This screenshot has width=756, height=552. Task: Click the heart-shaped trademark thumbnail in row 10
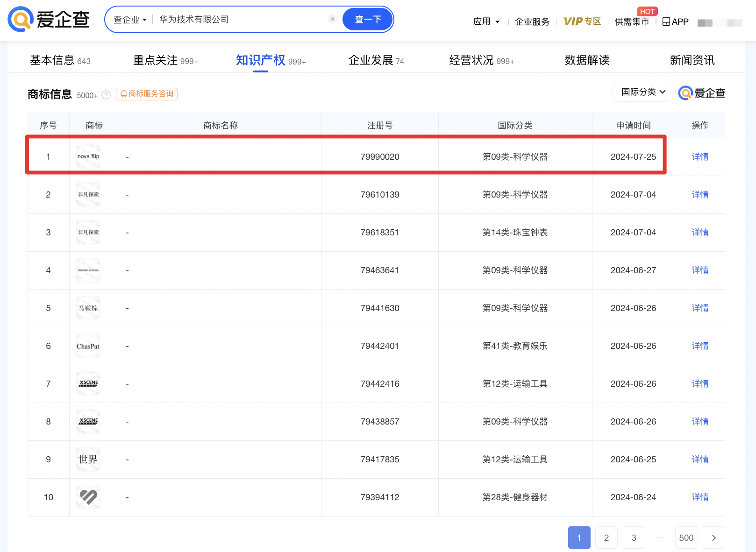pyautogui.click(x=88, y=497)
